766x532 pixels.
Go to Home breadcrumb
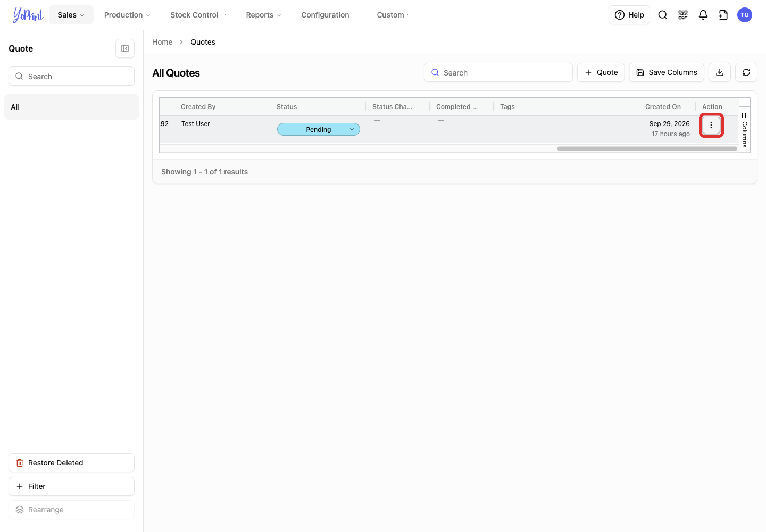click(162, 42)
